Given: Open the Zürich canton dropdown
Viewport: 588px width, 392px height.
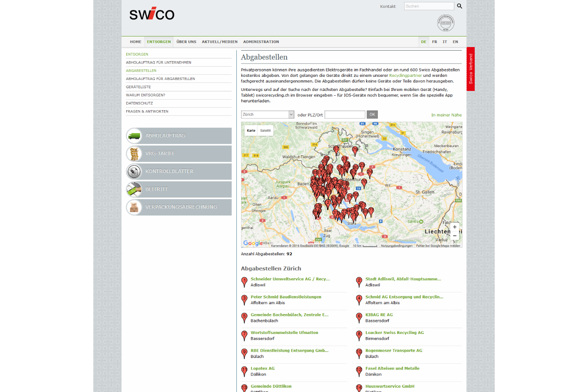Looking at the screenshot, I should (x=267, y=114).
